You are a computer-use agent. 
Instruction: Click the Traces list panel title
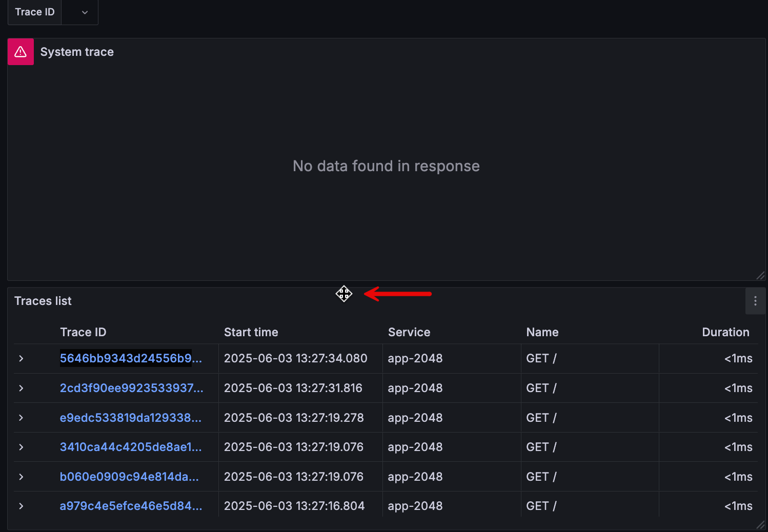(43, 301)
